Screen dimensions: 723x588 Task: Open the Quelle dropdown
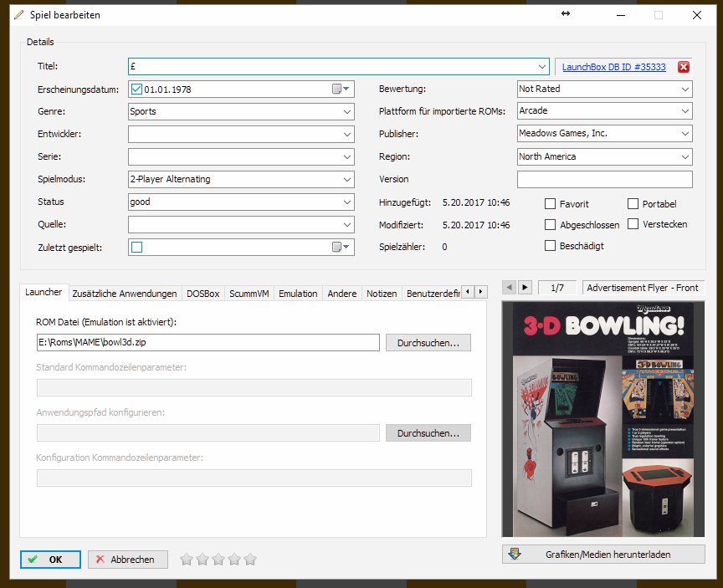point(347,224)
